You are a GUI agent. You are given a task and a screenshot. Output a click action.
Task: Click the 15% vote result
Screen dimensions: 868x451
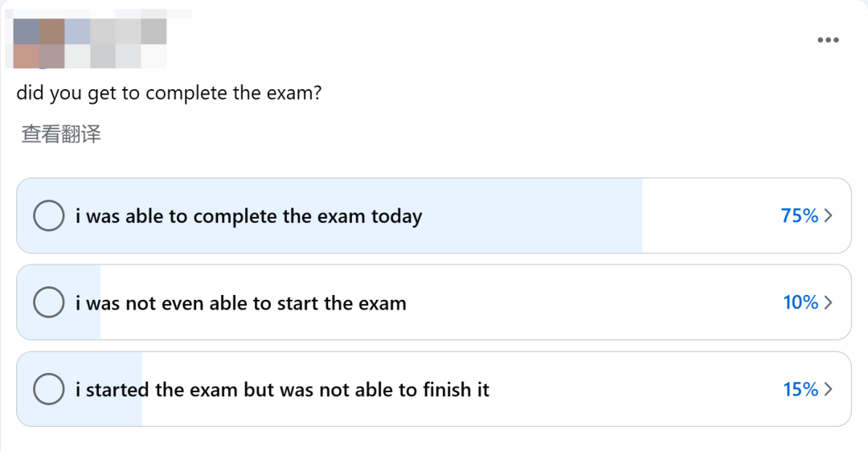click(800, 389)
